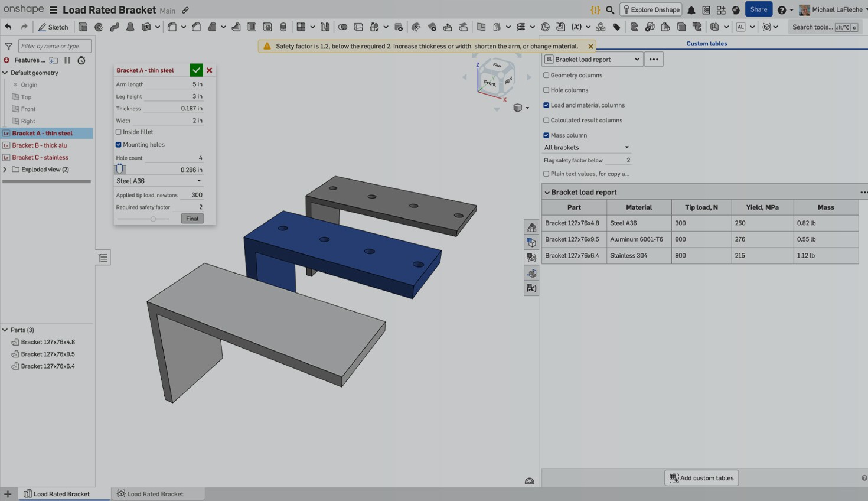Open the All brackets dropdown
This screenshot has height=501, width=868.
click(586, 147)
